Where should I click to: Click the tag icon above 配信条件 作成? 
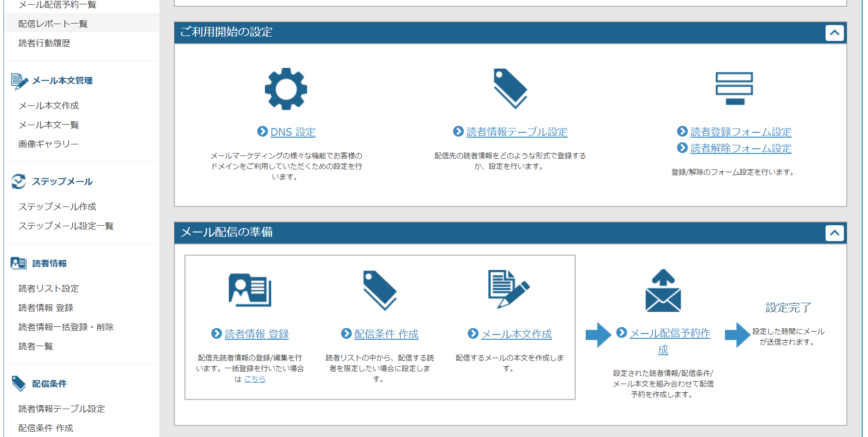tap(380, 290)
